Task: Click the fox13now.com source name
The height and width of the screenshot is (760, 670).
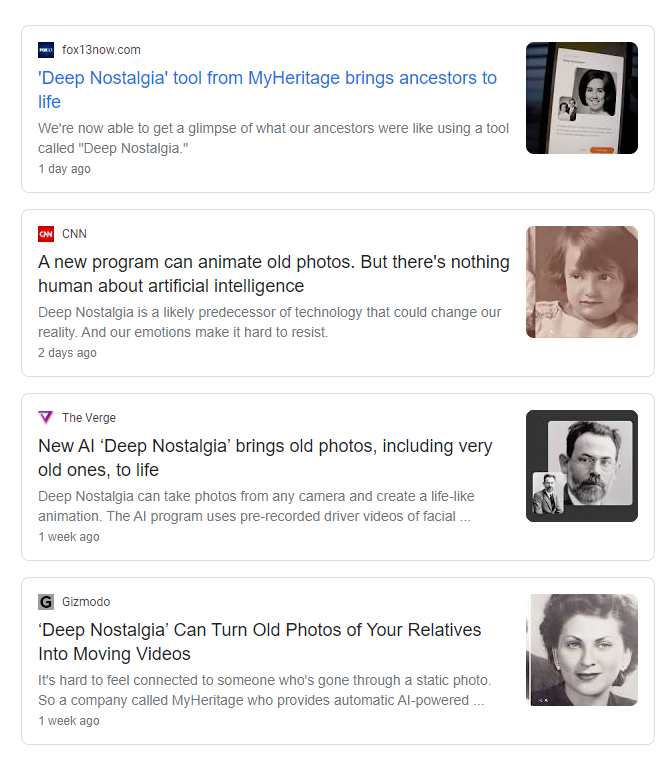Action: [101, 50]
